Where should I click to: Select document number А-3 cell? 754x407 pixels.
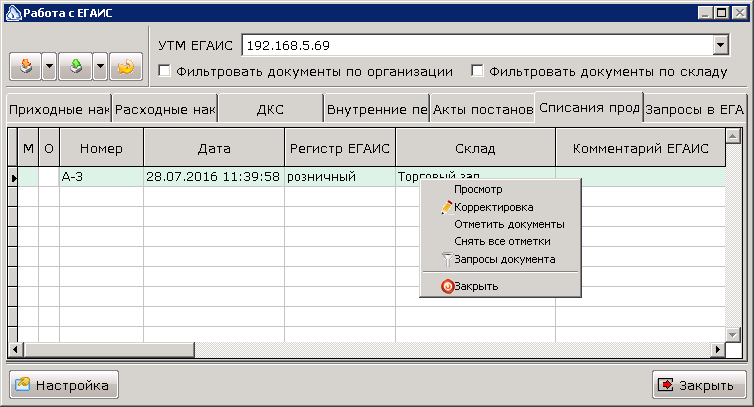click(x=101, y=177)
